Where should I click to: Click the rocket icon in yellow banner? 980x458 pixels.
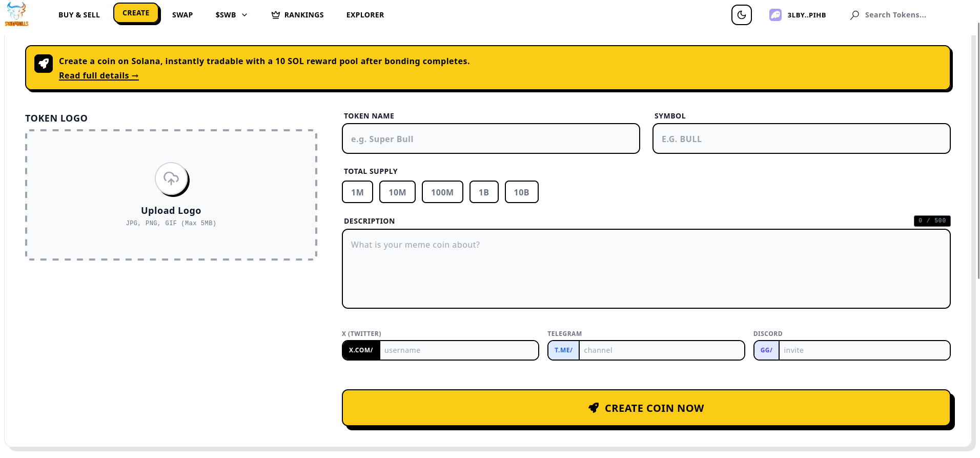tap(44, 64)
